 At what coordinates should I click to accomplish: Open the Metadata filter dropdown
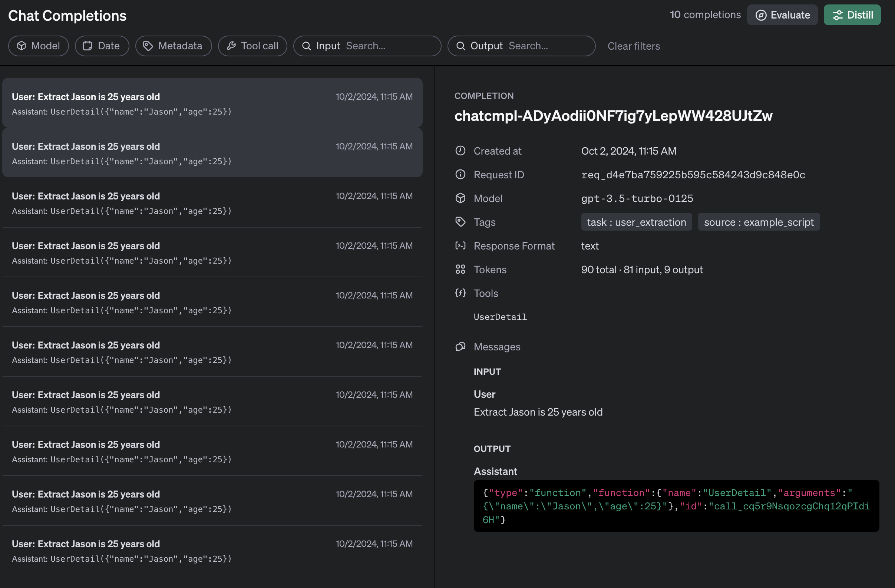click(180, 46)
